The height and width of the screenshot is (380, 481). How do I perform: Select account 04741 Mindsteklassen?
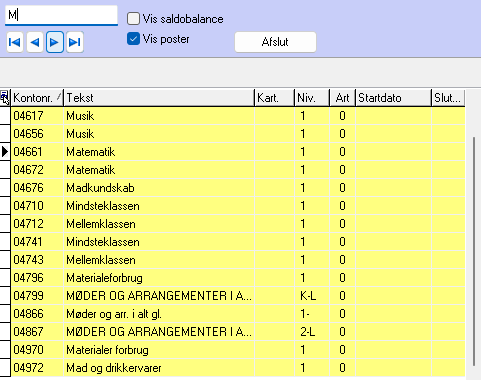click(238, 242)
